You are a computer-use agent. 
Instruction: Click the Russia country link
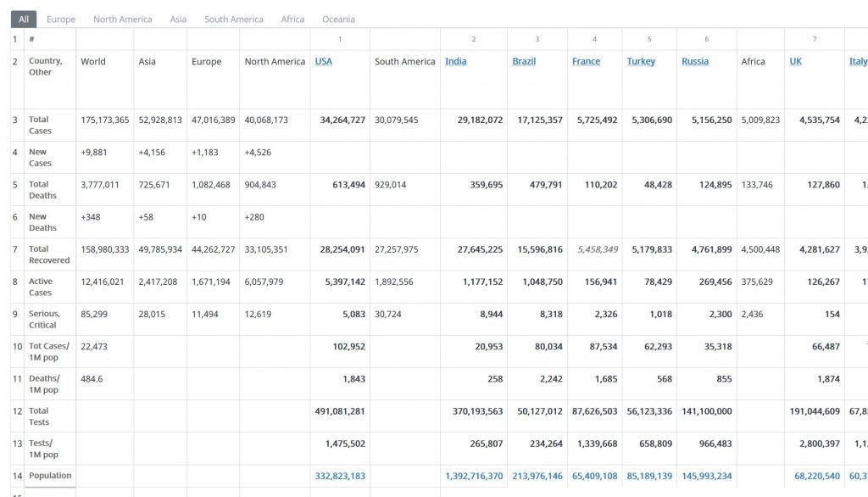point(695,61)
